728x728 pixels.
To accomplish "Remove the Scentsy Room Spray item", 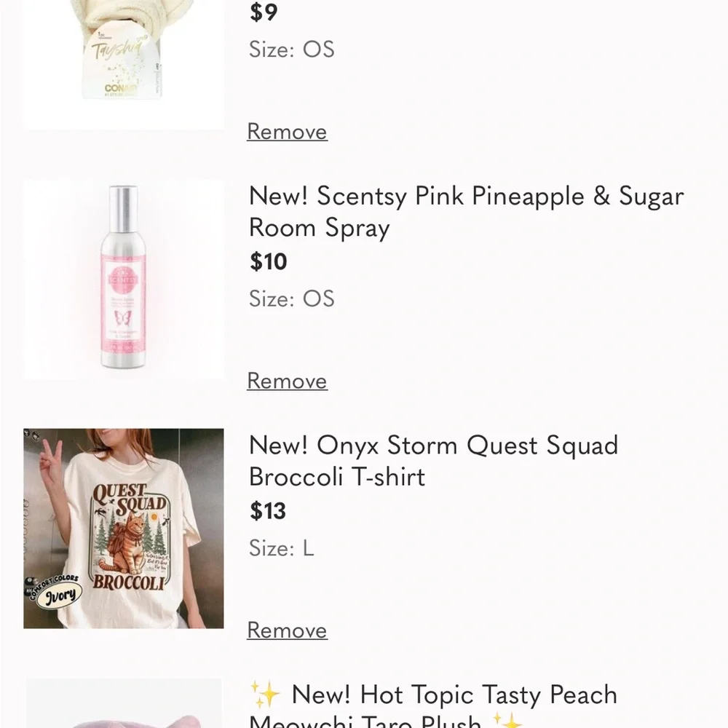I will tap(287, 381).
